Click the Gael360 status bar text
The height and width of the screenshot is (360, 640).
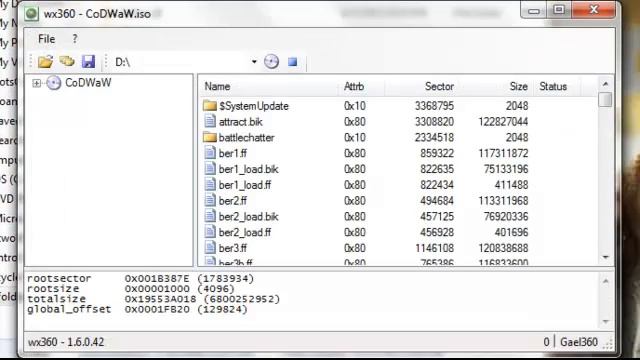[578, 342]
